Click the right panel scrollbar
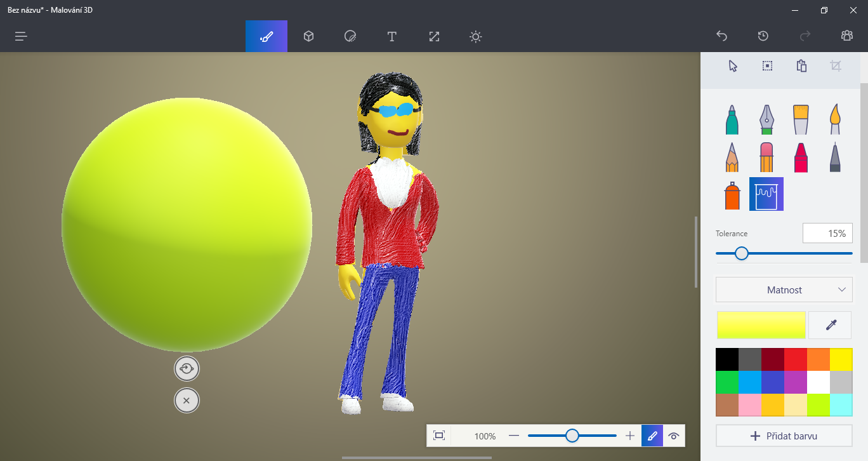The width and height of the screenshot is (868, 461). 864,173
